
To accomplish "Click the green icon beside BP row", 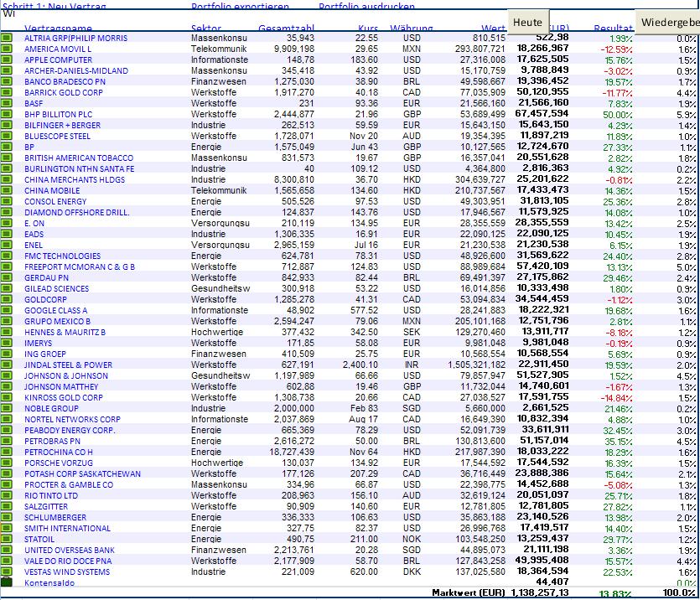I will [6, 147].
